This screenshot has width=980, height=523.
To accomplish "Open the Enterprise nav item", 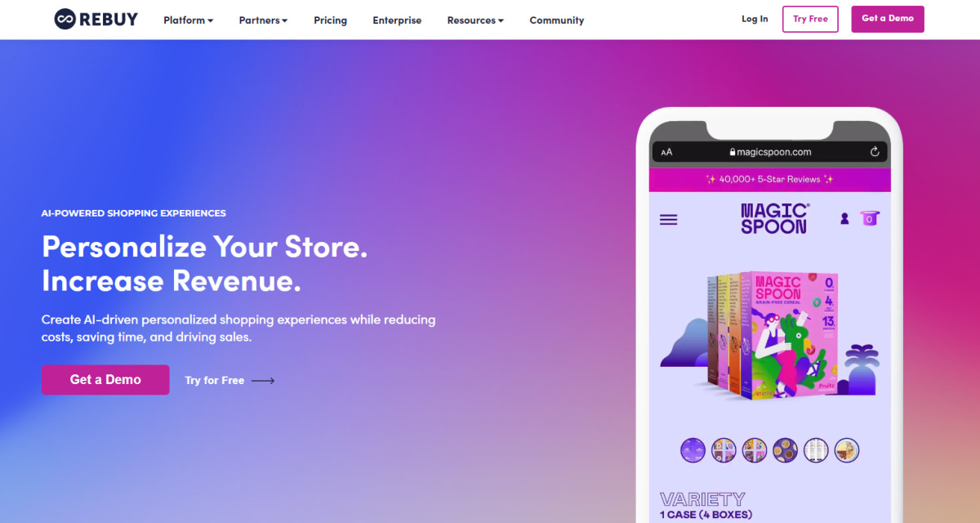I will [x=397, y=20].
